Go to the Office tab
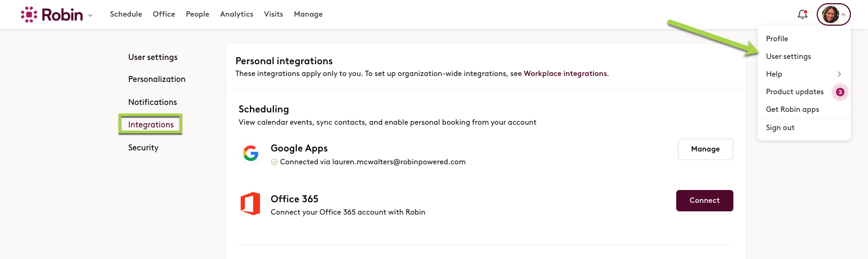 coord(164,14)
